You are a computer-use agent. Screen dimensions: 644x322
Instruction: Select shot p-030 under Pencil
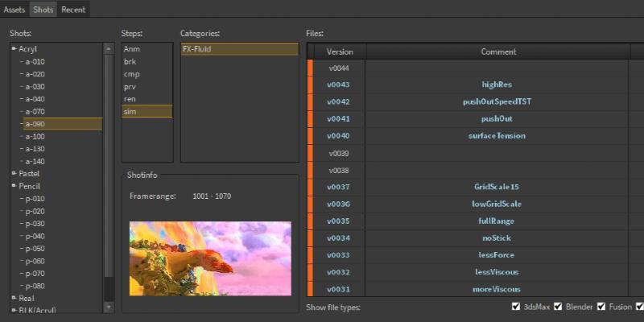[x=35, y=224]
